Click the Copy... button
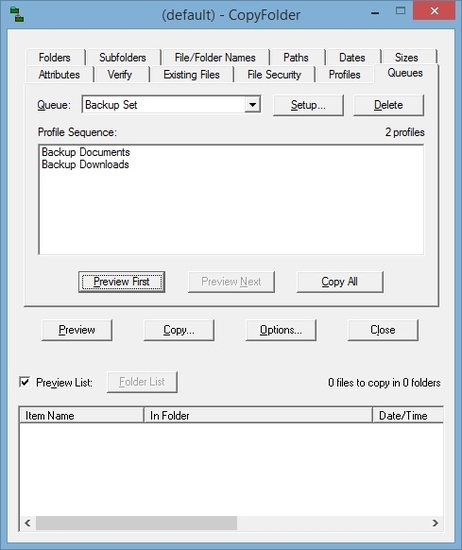 [179, 330]
